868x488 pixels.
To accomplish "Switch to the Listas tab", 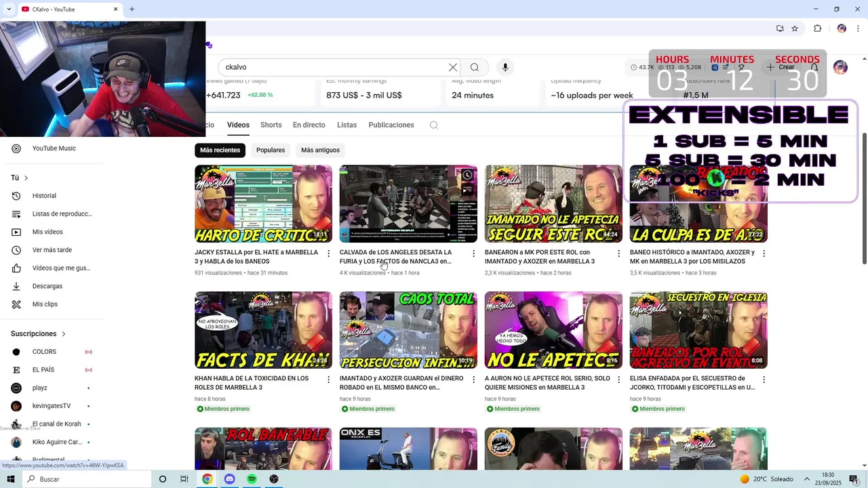I will pos(347,125).
